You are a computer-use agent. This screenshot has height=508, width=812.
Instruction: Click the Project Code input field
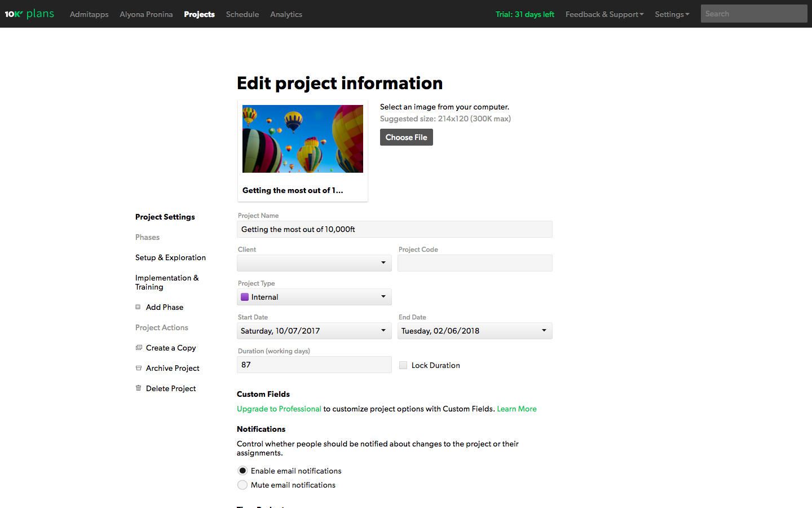tap(475, 263)
